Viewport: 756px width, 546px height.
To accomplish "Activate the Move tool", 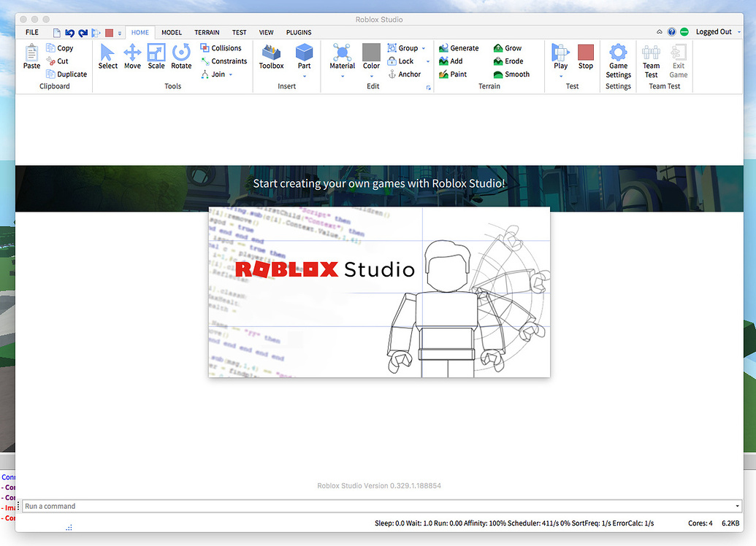I will tap(132, 56).
